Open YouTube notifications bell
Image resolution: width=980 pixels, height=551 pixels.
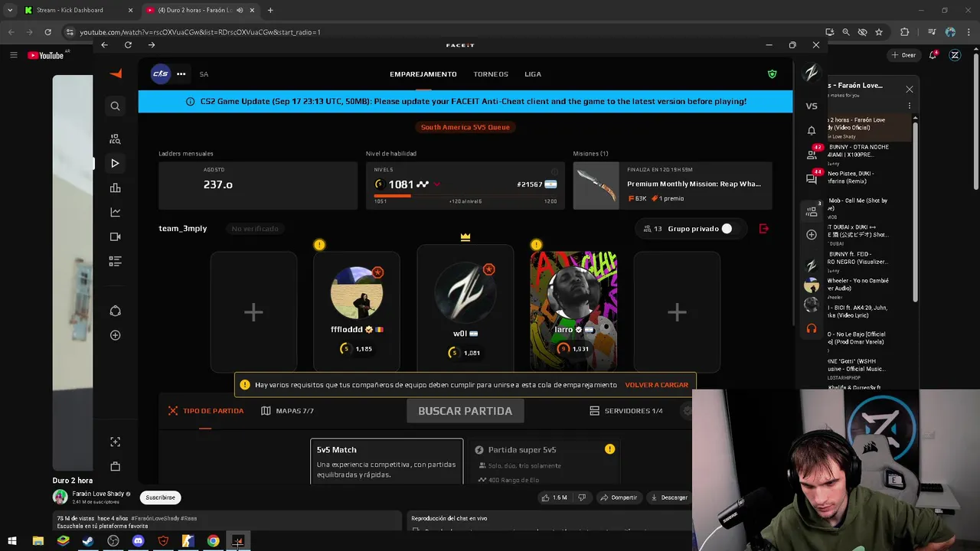tap(933, 55)
